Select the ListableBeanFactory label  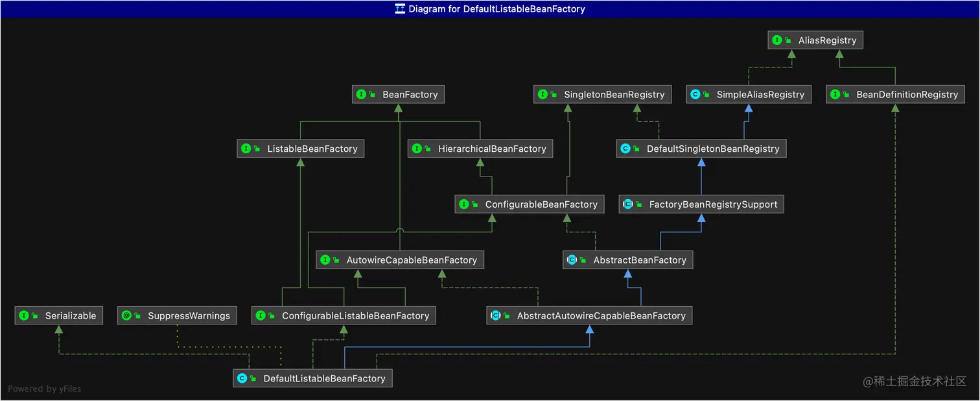(312, 149)
